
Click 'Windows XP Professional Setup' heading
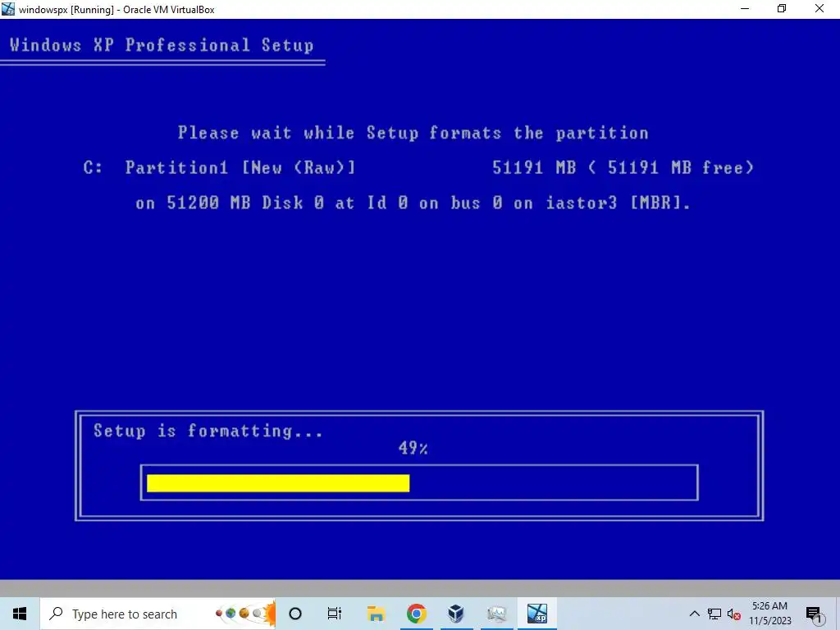pos(162,45)
